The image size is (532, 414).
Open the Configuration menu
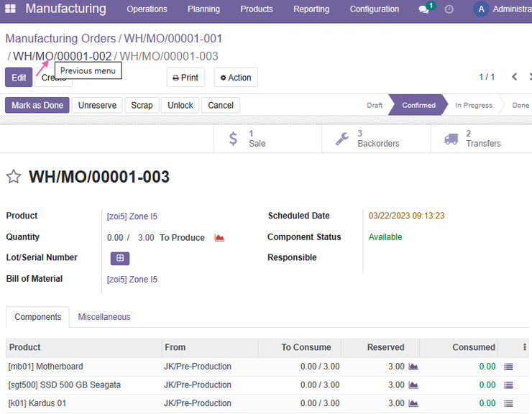point(375,9)
